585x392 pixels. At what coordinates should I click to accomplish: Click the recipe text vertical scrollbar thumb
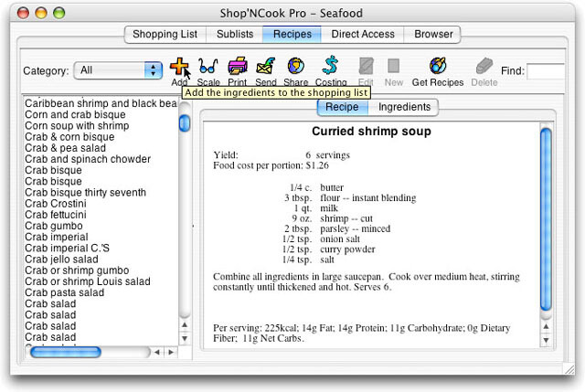point(547,219)
